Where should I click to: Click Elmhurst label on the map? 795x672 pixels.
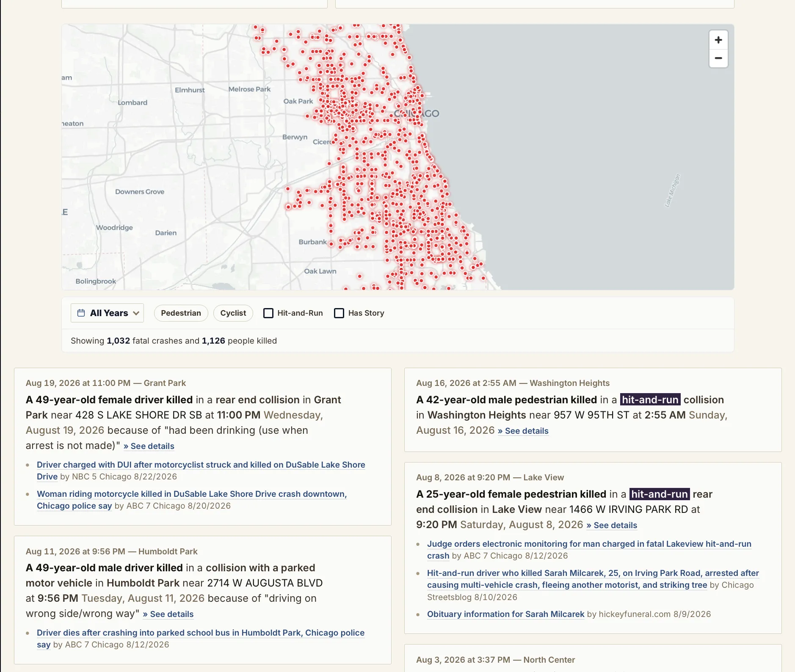click(190, 90)
